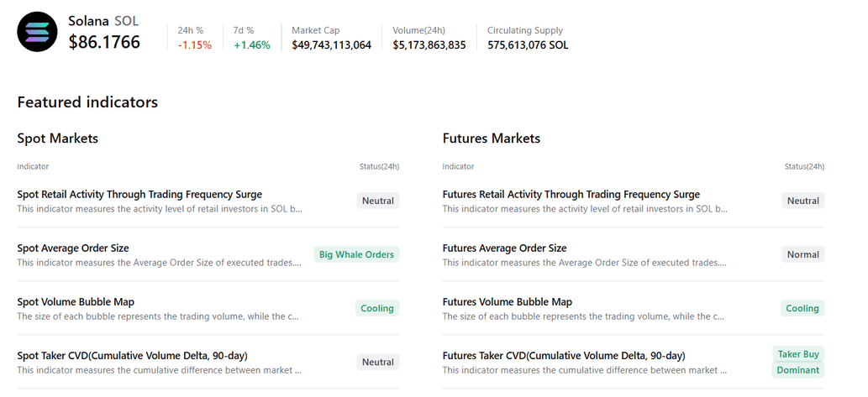Click the Futures Volume Bubble Map Cooling badge
The width and height of the screenshot is (868, 397).
click(x=802, y=308)
